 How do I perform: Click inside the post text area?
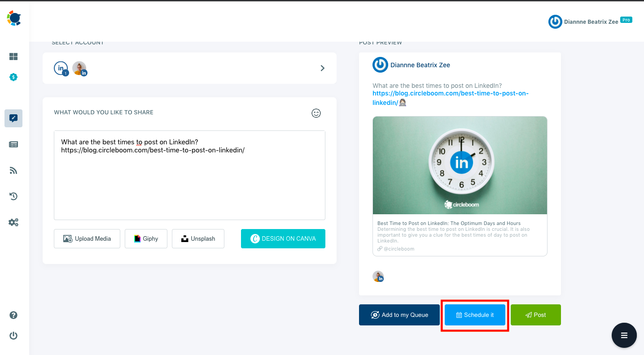[x=189, y=175]
